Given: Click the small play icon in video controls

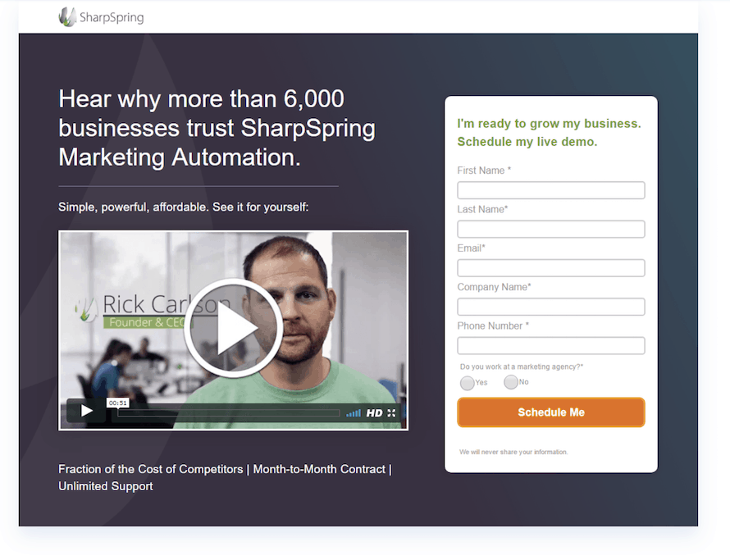Looking at the screenshot, I should 87,411.
